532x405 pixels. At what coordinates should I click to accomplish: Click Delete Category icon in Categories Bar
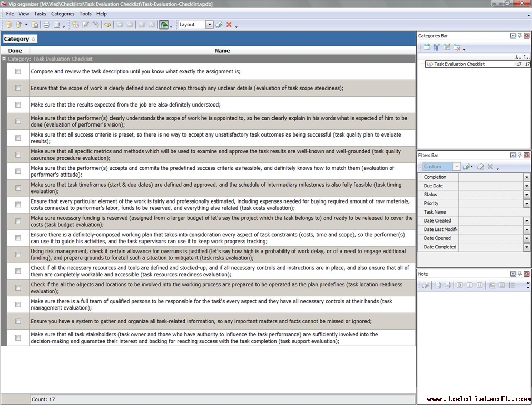[x=457, y=47]
